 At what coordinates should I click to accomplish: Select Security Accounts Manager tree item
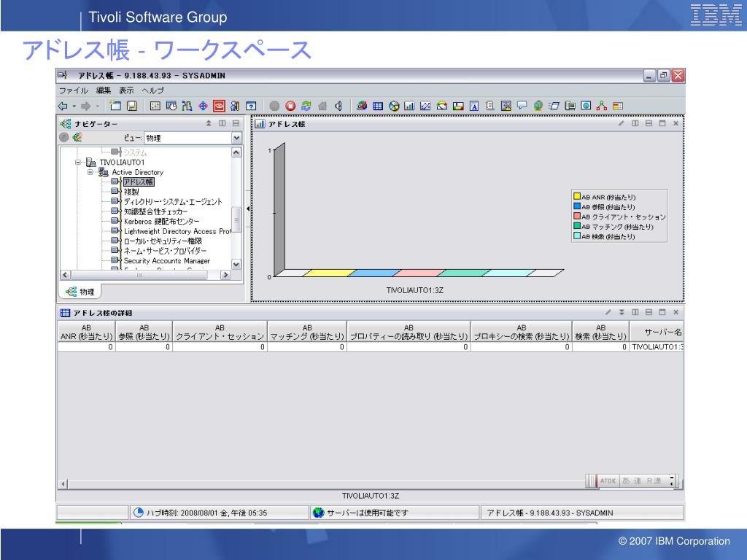pyautogui.click(x=167, y=261)
